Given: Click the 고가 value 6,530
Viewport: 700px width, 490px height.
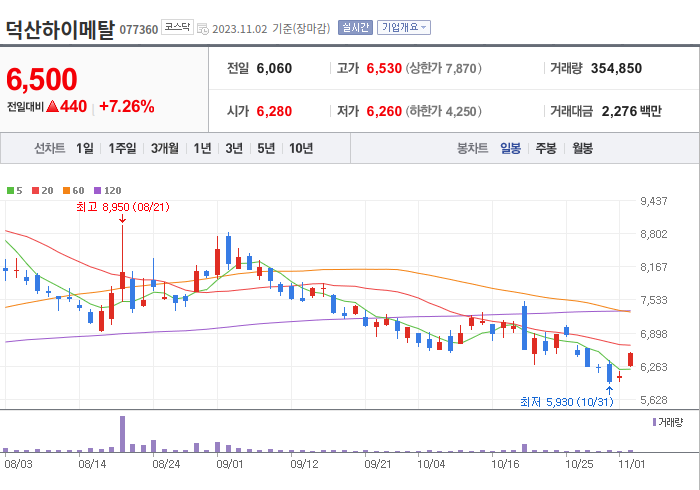Looking at the screenshot, I should tap(384, 68).
